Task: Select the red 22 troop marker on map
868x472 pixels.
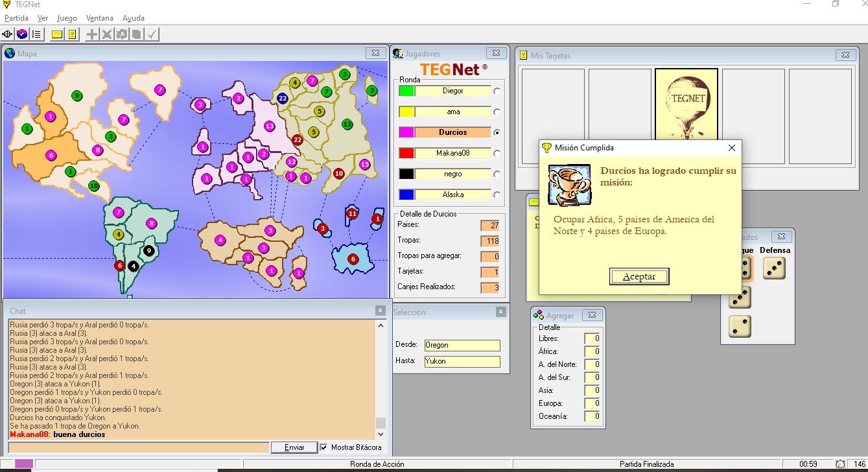Action: tap(298, 139)
